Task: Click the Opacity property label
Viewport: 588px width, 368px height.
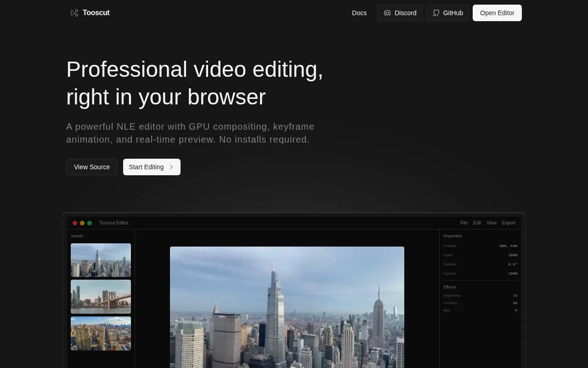Action: point(449,274)
